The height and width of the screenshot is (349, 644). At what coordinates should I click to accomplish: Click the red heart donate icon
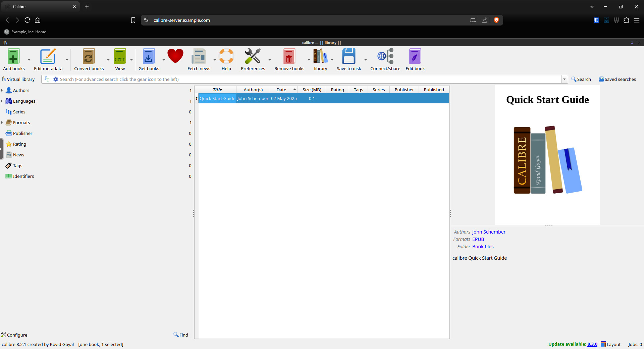[x=175, y=56]
